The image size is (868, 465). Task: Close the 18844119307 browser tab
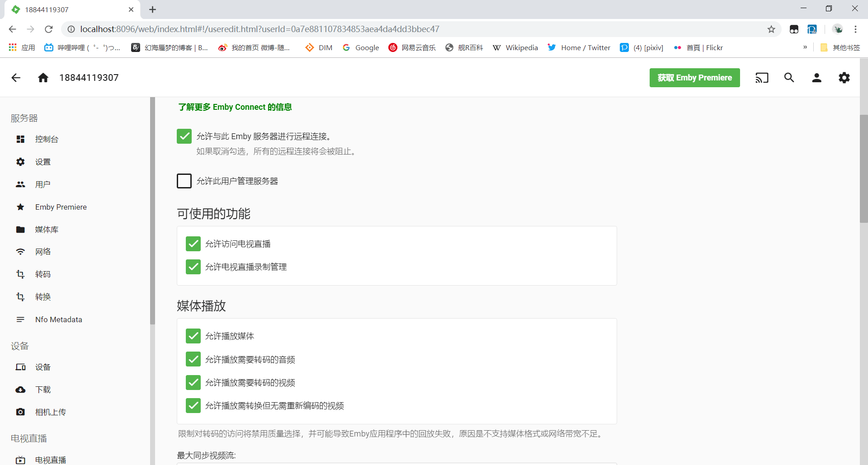(131, 9)
